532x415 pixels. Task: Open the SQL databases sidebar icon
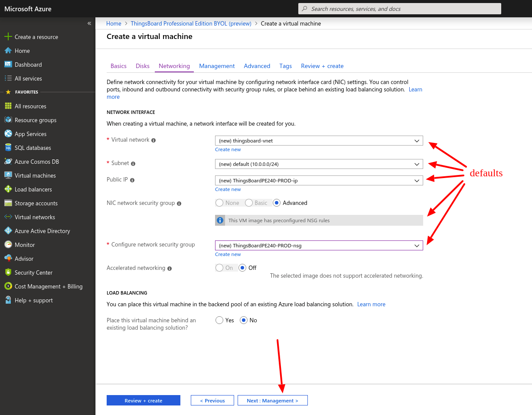coord(8,148)
